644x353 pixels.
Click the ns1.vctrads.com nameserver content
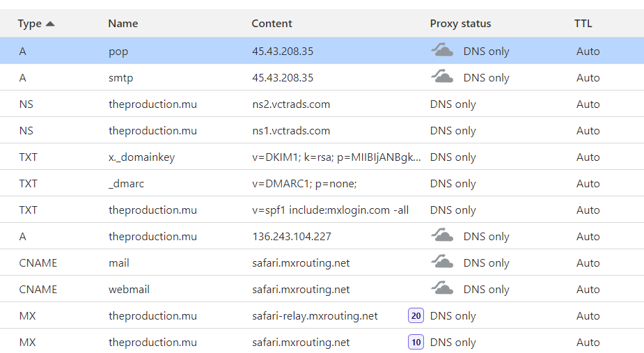[x=291, y=131]
